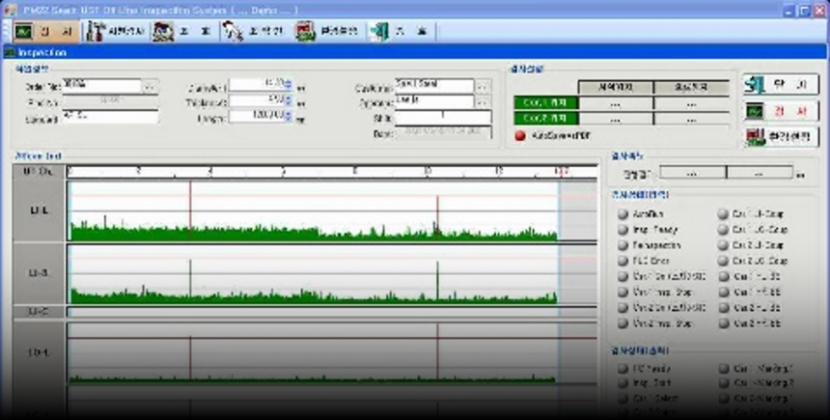Click the narrow empty channel strip between charts
The width and height of the screenshot is (830, 420).
(332, 312)
